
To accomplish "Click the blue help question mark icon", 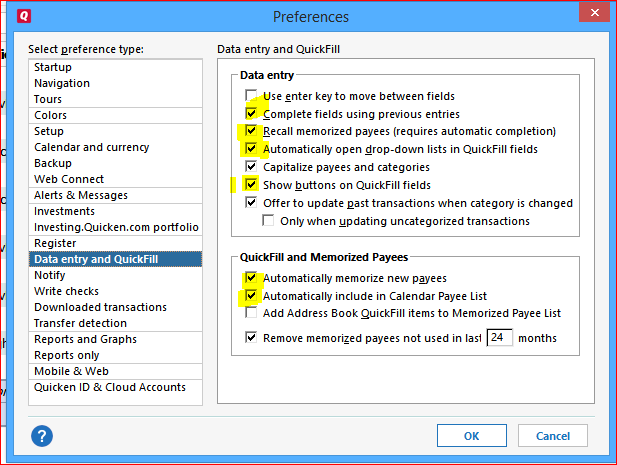I will pos(42,436).
